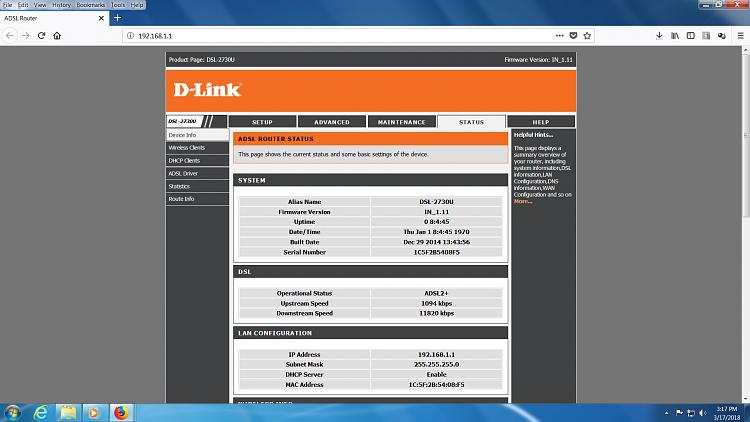Select the Built Date value Dec 29 2014
This screenshot has width=750, height=422.
coord(436,242)
